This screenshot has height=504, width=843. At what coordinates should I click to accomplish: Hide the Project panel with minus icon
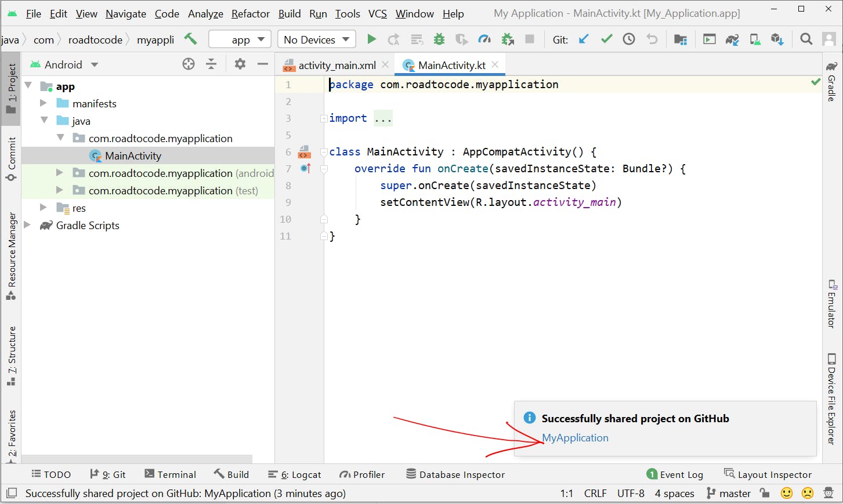click(x=262, y=64)
